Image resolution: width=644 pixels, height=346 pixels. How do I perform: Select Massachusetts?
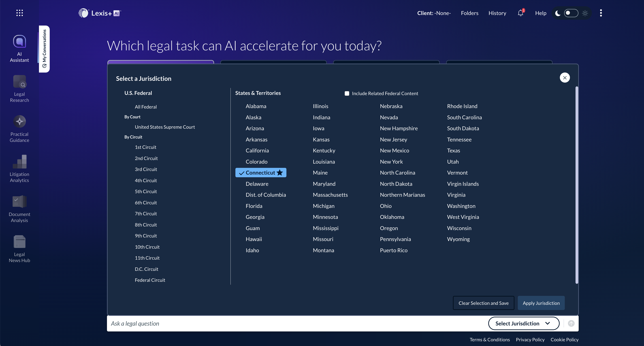(330, 195)
